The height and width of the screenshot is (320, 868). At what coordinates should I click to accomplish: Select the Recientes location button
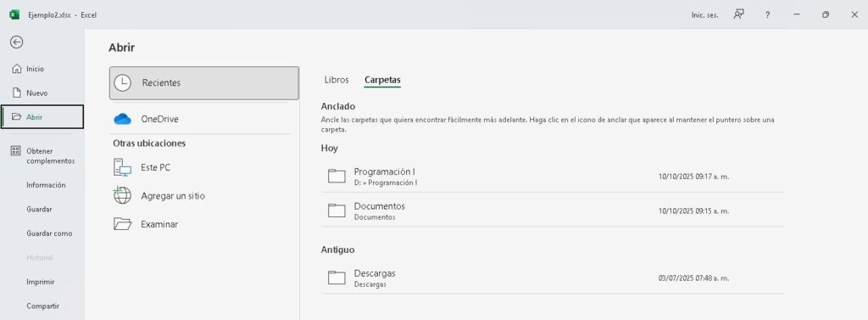click(x=204, y=83)
